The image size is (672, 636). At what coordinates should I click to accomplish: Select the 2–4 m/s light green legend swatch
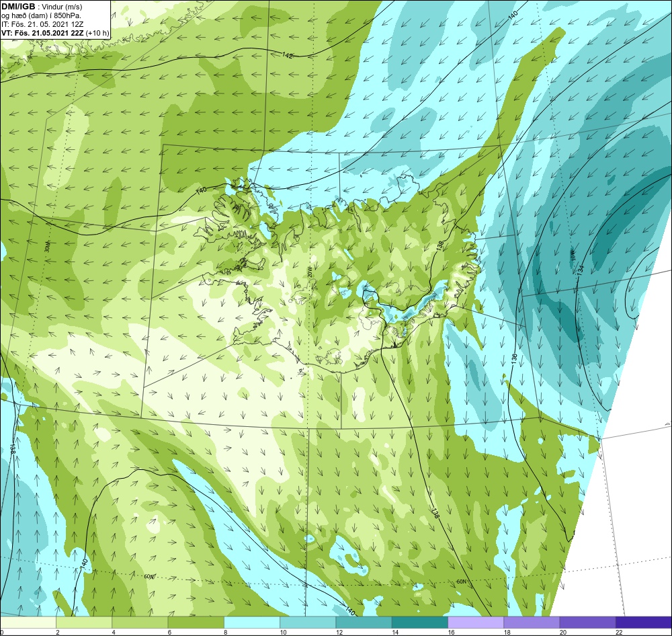point(84,623)
